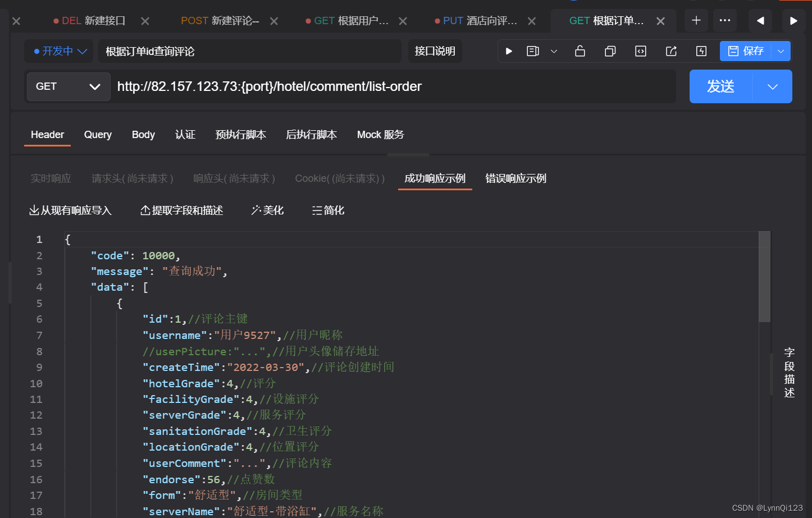Go to next tabs with right arrow
The height and width of the screenshot is (518, 812).
(793, 20)
